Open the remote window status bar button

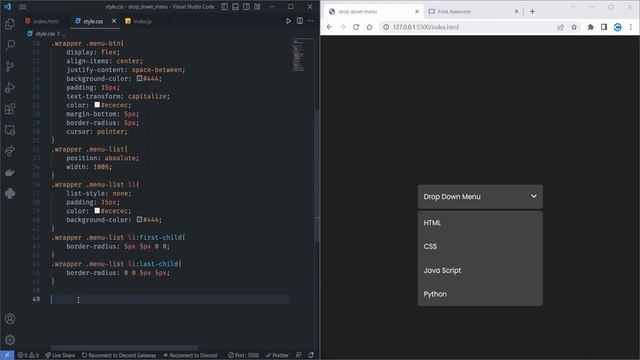(7, 355)
